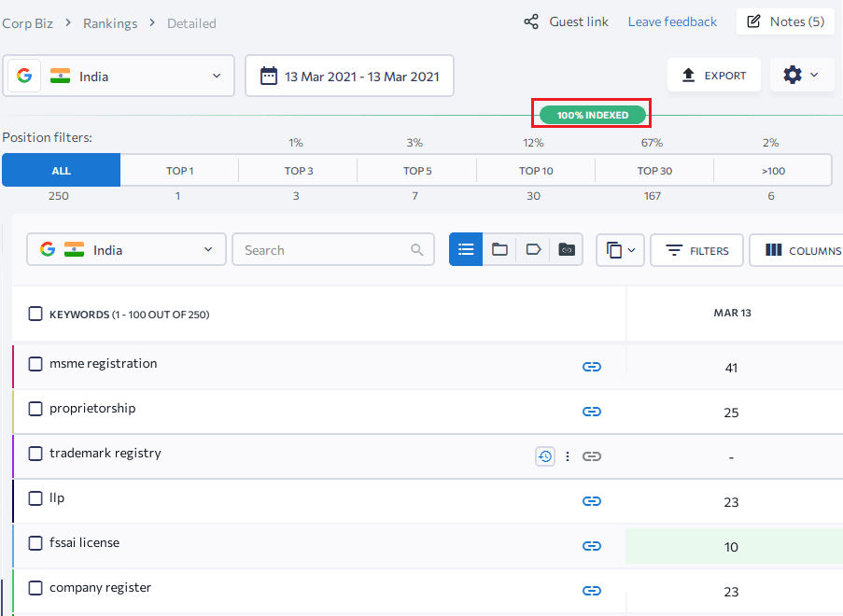Open link icon for msme registration
This screenshot has height=616, width=843.
point(591,367)
